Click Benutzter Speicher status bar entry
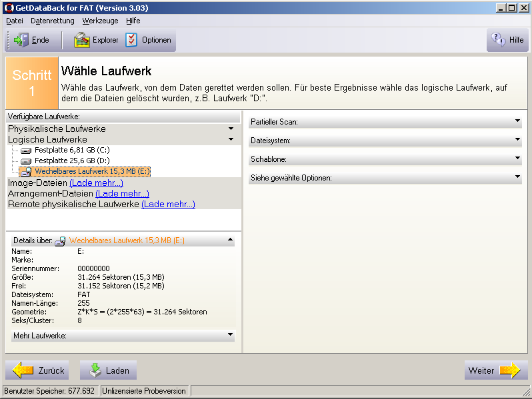 click(x=51, y=391)
